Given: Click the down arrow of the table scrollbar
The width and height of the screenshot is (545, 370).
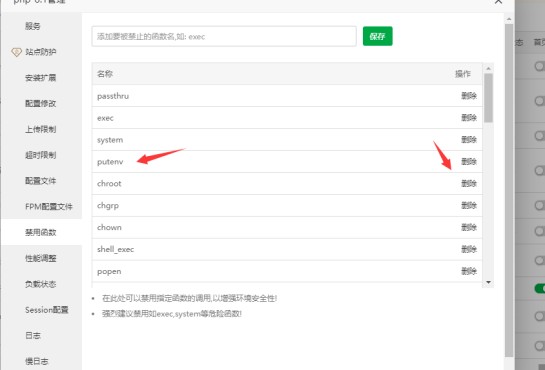Looking at the screenshot, I should [488, 282].
